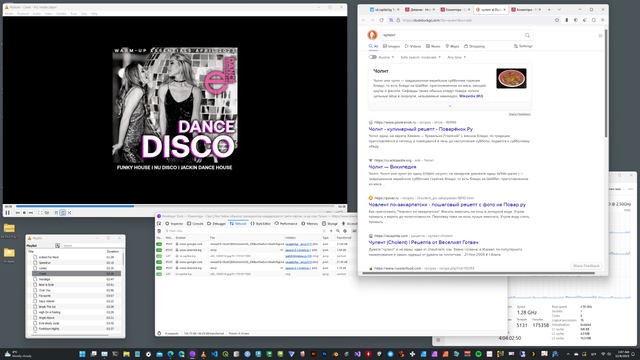Open DuckDuckGo search Settings
The image size is (640, 360).
click(523, 47)
